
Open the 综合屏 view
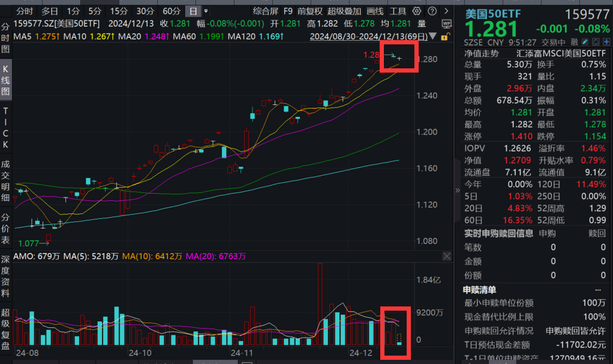[266, 11]
